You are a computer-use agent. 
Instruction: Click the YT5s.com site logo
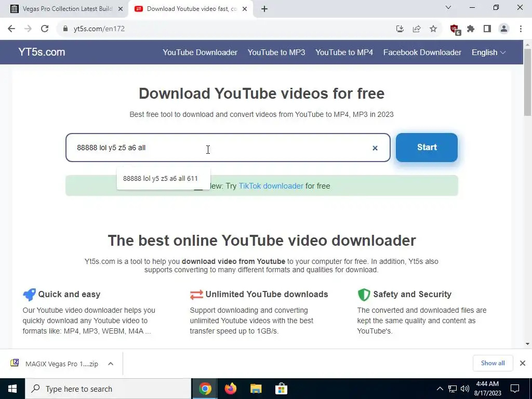click(42, 52)
